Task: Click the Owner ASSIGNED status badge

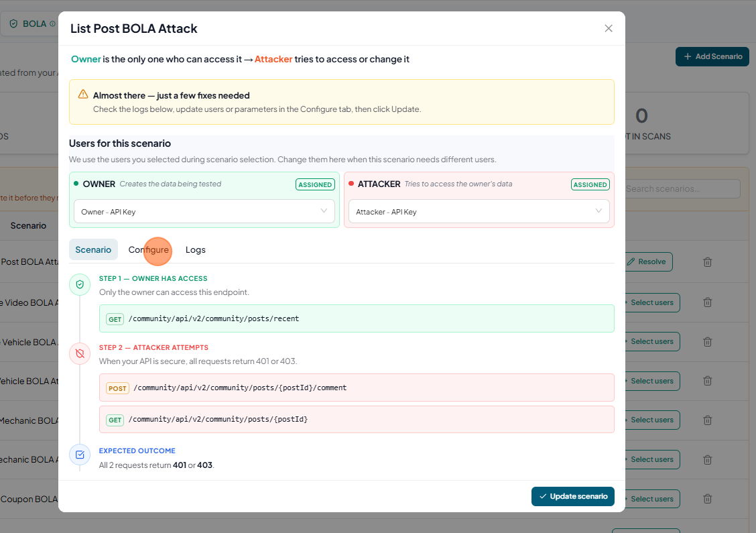Action: point(314,184)
